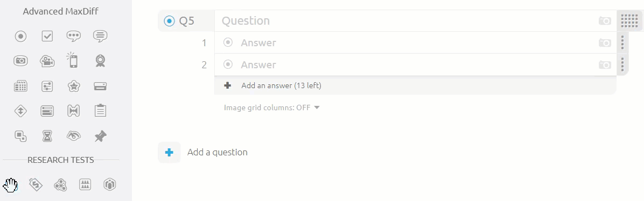Viewport: 644px width, 201px height.
Task: Select the radio button of answer 2
Action: 228,65
